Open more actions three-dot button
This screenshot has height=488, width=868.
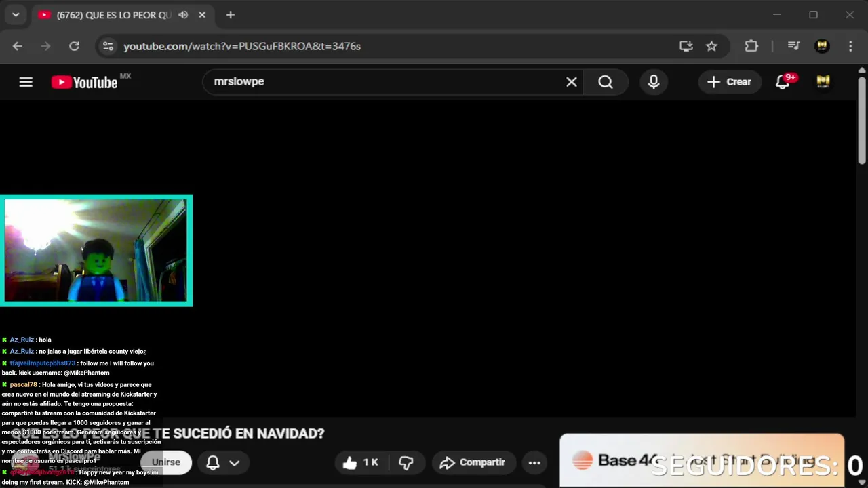[x=534, y=462]
